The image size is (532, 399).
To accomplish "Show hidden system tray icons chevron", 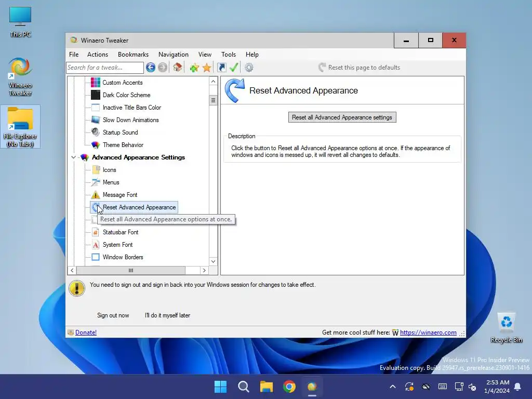I will tap(393, 387).
